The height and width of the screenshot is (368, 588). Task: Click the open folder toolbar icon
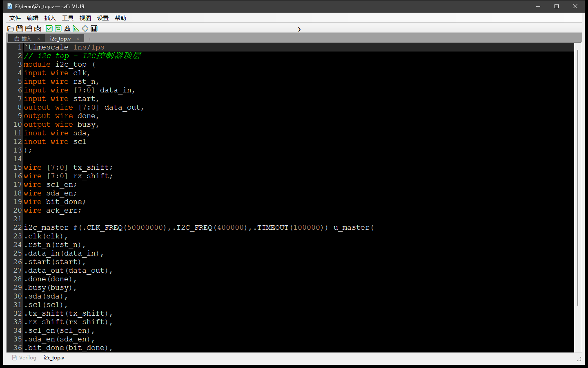(11, 29)
